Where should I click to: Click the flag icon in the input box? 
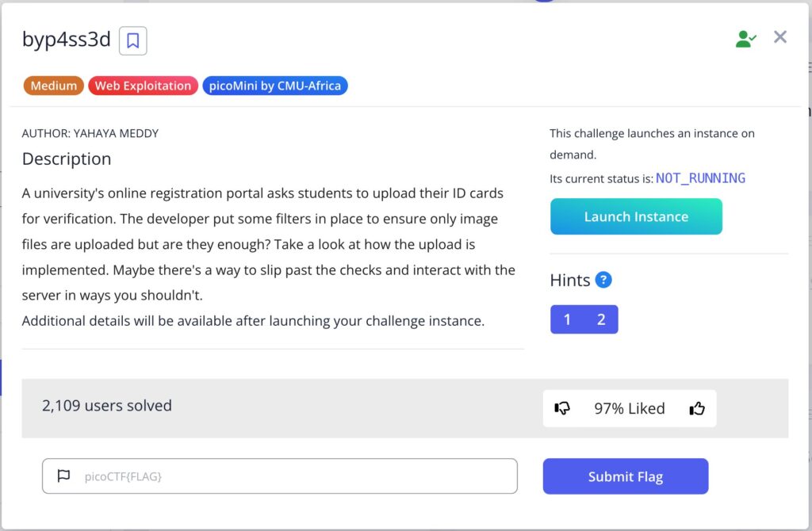(63, 476)
